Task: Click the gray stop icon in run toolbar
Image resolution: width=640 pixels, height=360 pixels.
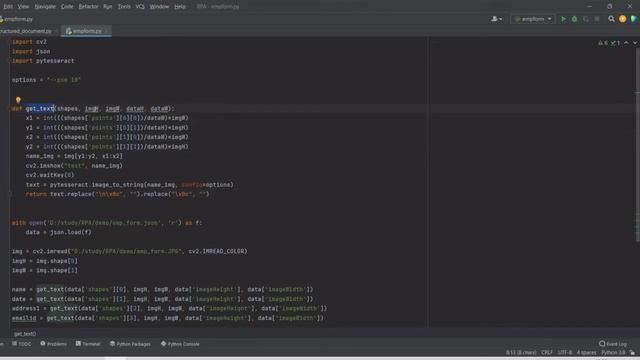Action: (597, 19)
